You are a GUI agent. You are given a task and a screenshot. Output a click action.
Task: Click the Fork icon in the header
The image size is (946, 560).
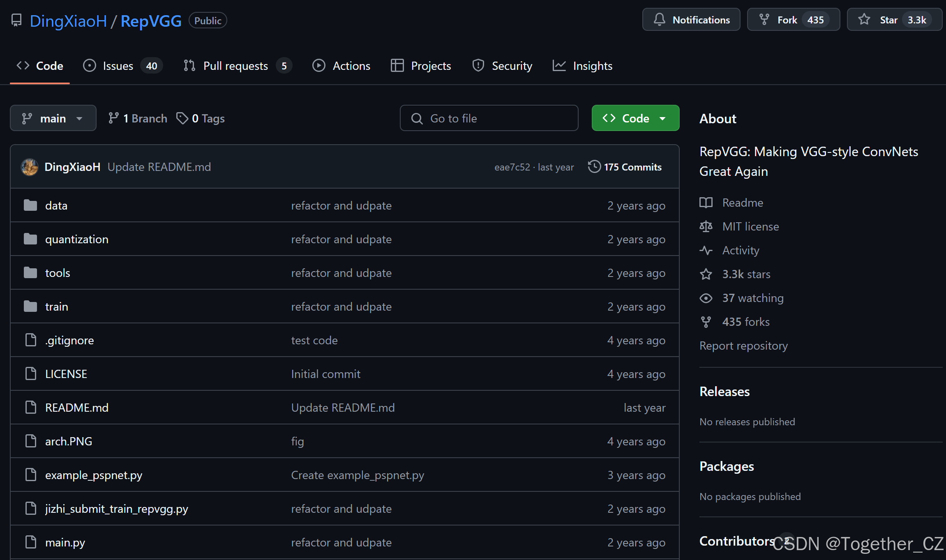coord(764,20)
